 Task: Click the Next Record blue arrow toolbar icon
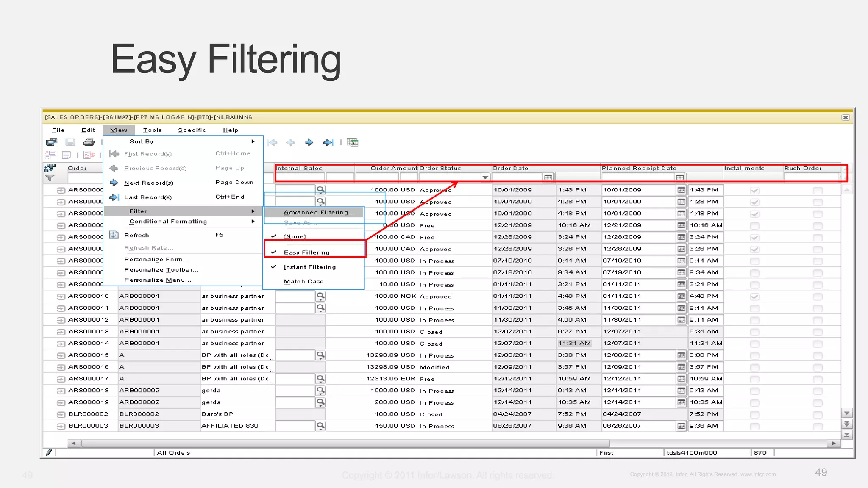(309, 142)
